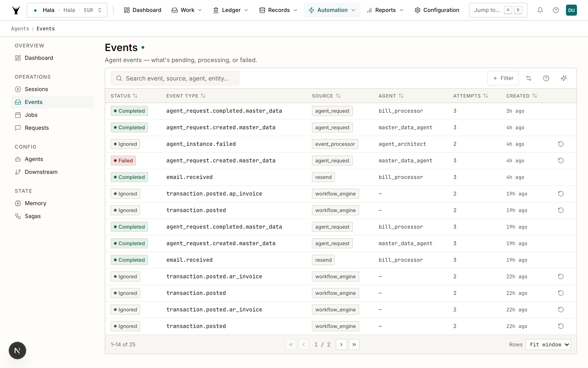This screenshot has width=588, height=368.
Task: Retry the Failed agent_request.created.master_data event
Action: (561, 161)
